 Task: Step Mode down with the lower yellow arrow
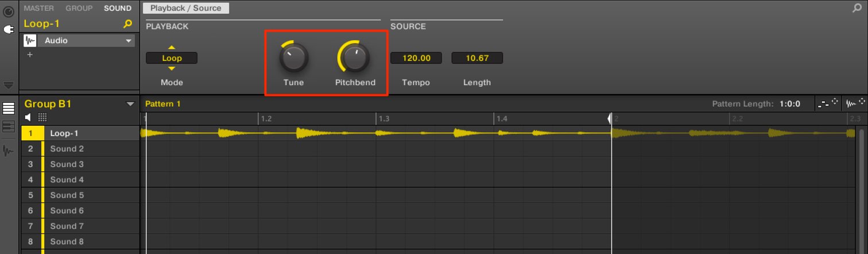click(x=172, y=68)
